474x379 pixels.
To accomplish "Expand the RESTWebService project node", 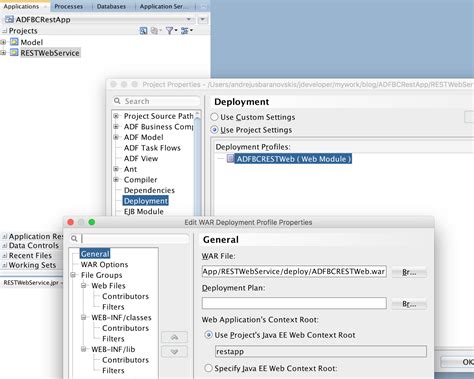I will [3, 53].
